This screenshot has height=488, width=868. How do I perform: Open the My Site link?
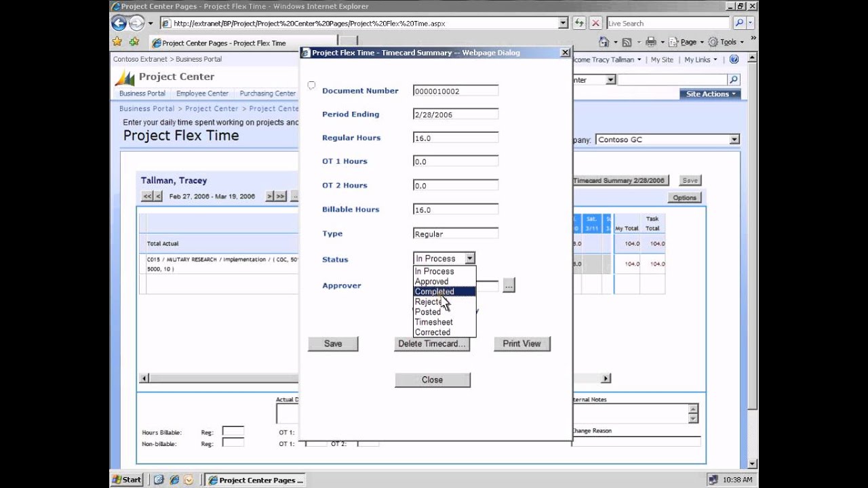pyautogui.click(x=662, y=60)
